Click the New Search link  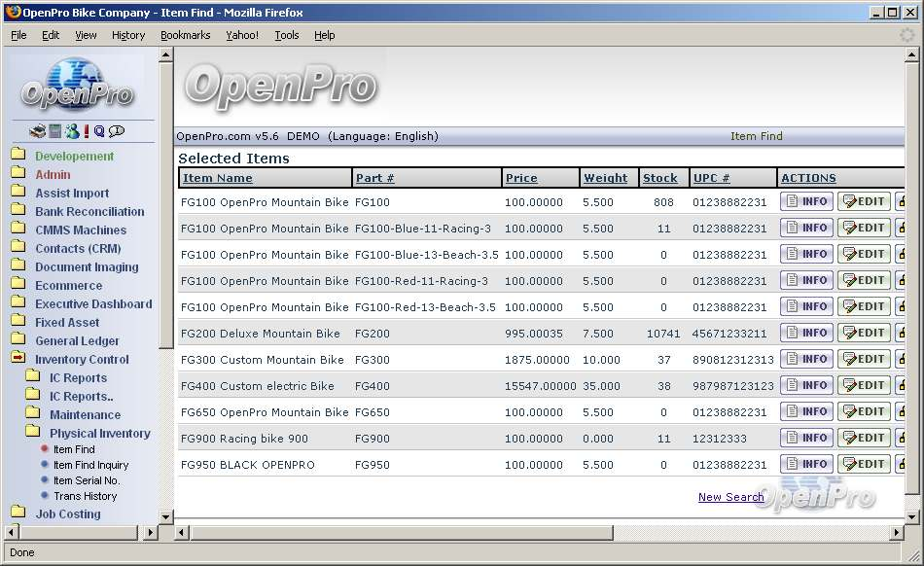click(x=730, y=497)
